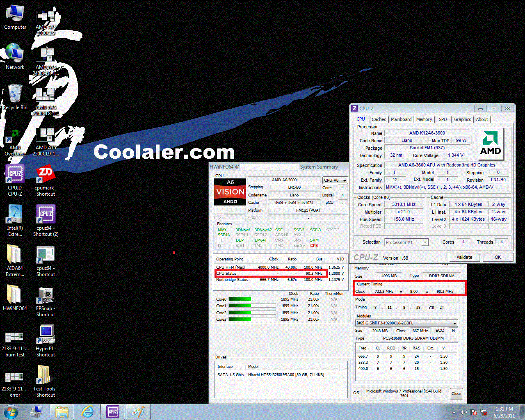
Task: Click the Validate button in CPU-Z
Action: tap(464, 257)
